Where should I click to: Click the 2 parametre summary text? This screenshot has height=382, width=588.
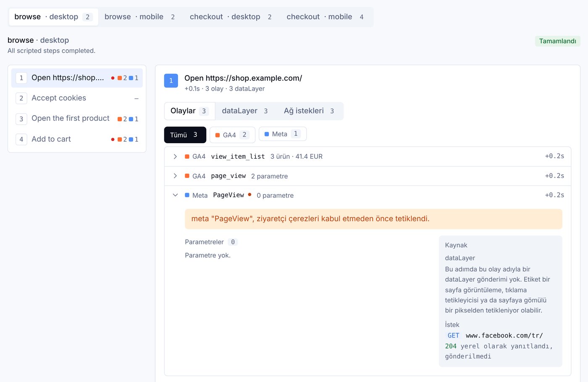coord(269,176)
